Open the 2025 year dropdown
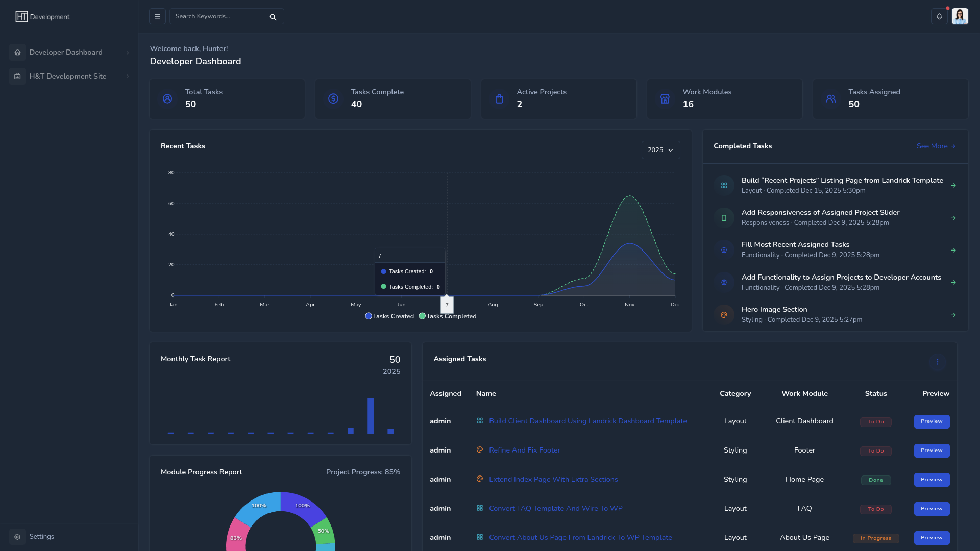Image resolution: width=980 pixels, height=551 pixels. pyautogui.click(x=660, y=150)
